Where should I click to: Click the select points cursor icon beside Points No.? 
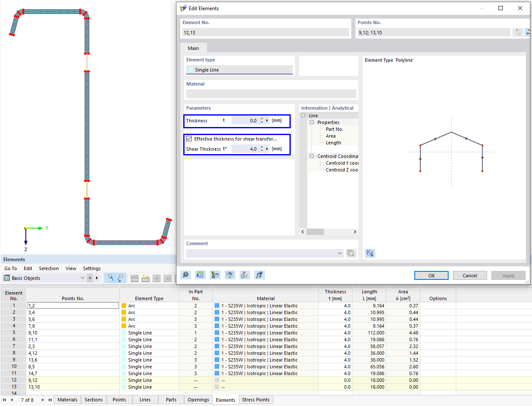(518, 32)
